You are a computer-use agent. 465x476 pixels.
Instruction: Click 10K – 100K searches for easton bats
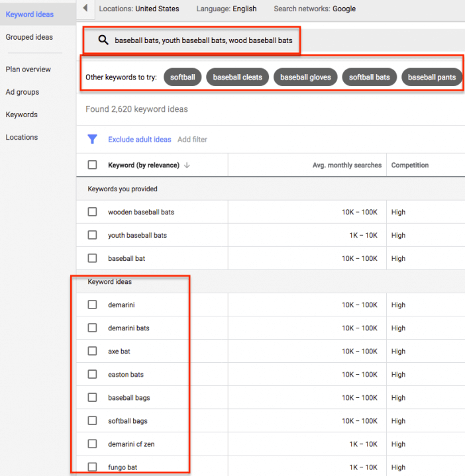pyautogui.click(x=360, y=374)
